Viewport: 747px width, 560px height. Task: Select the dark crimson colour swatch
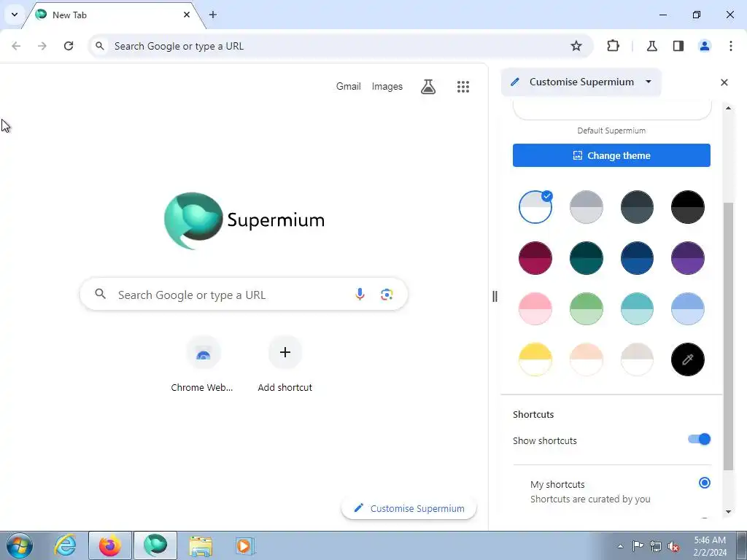coord(535,258)
